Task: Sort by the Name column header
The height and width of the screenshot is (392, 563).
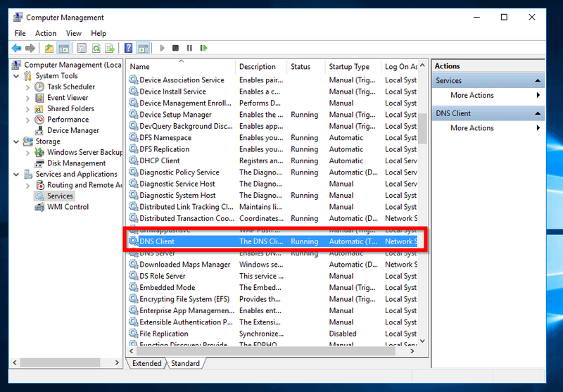Action: [182, 67]
